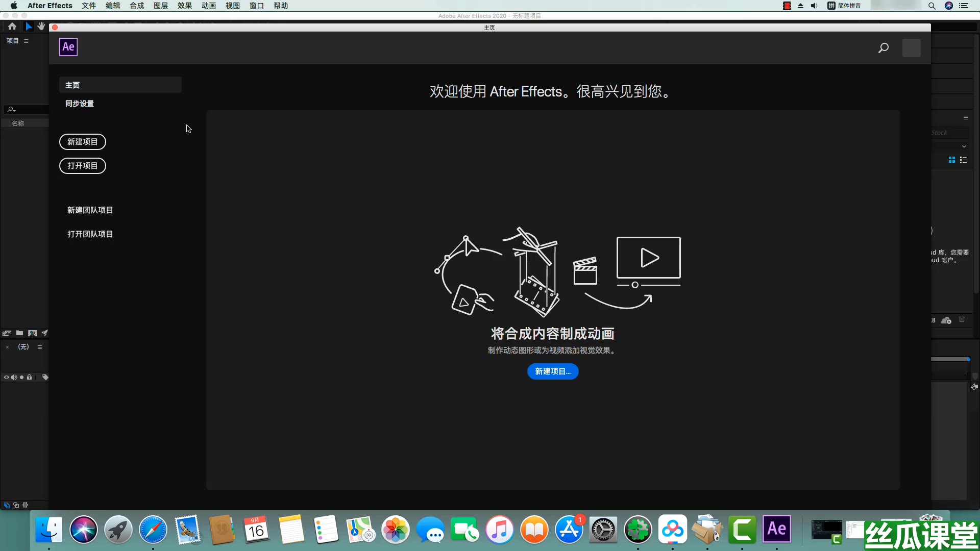Open the 效果 menu
The height and width of the screenshot is (551, 980).
point(185,6)
